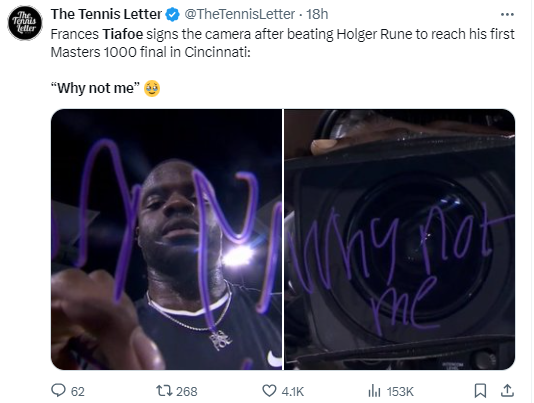
Task: View the right camera lens photo
Action: (x=399, y=239)
